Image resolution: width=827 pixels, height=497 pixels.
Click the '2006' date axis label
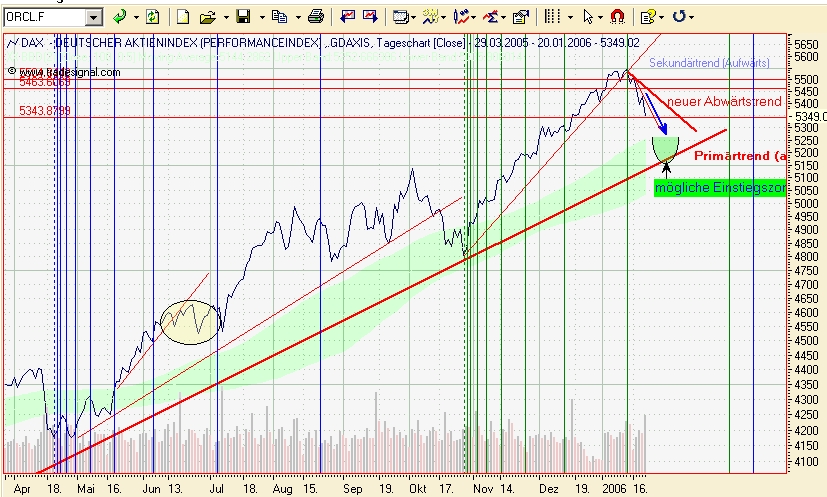pyautogui.click(x=614, y=489)
